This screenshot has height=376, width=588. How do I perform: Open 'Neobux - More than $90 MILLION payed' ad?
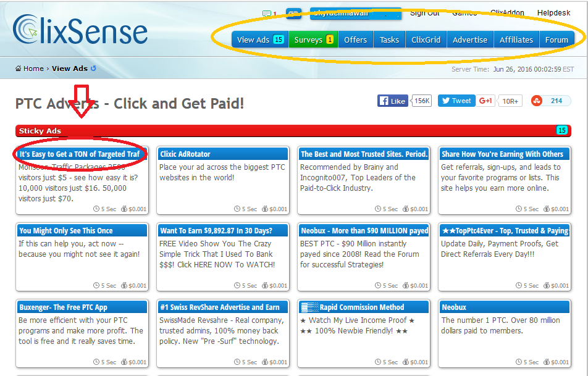[364, 230]
